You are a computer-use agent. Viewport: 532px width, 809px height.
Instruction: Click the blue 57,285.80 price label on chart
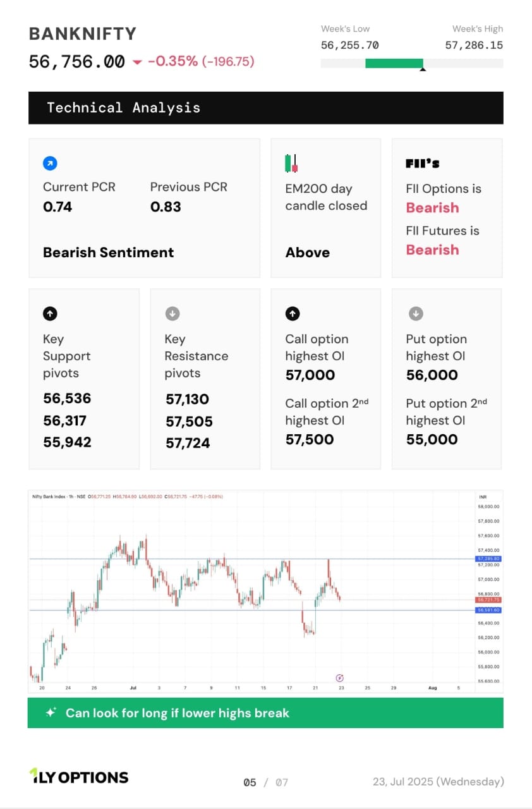488,559
